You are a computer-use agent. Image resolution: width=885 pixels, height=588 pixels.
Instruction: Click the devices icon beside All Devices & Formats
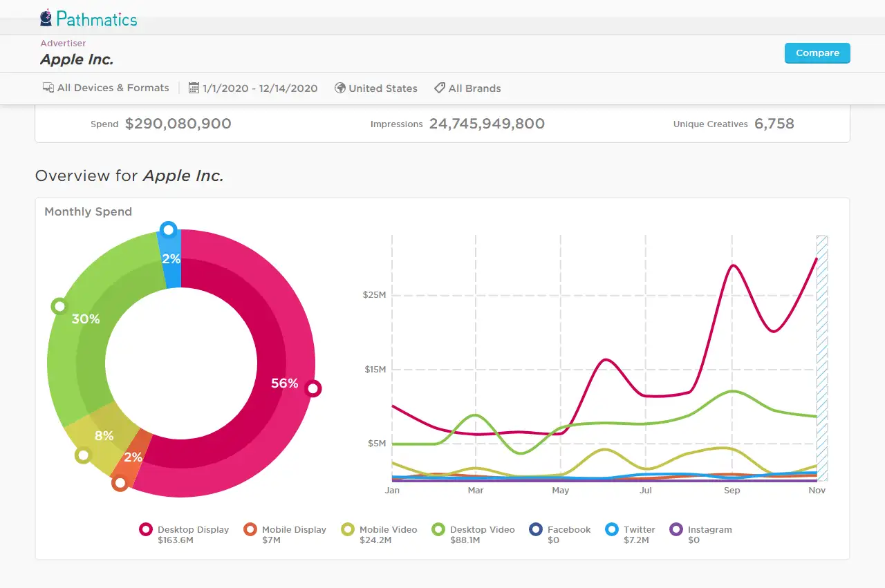48,88
